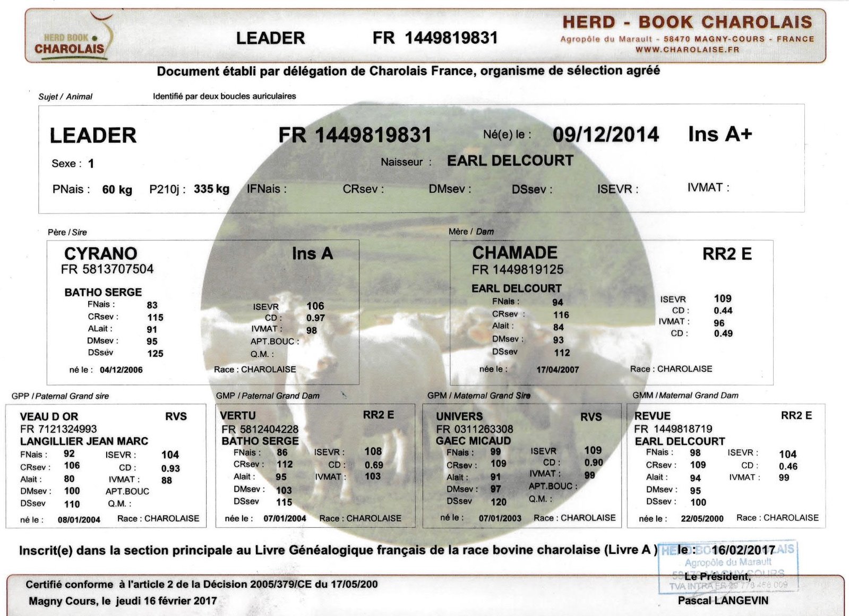849x616 pixels.
Task: Click the www.charolaise.fr web address
Action: click(x=687, y=49)
